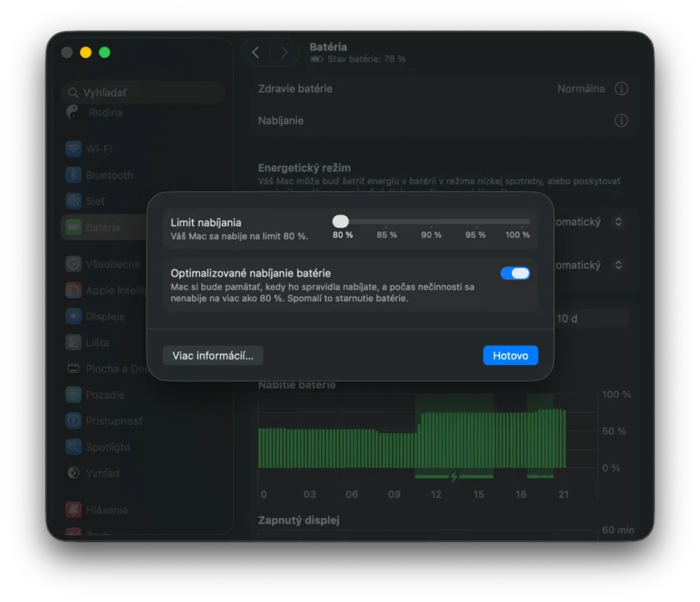The width and height of the screenshot is (700, 602).
Task: Click the Vyhľadať search field
Action: [x=143, y=92]
